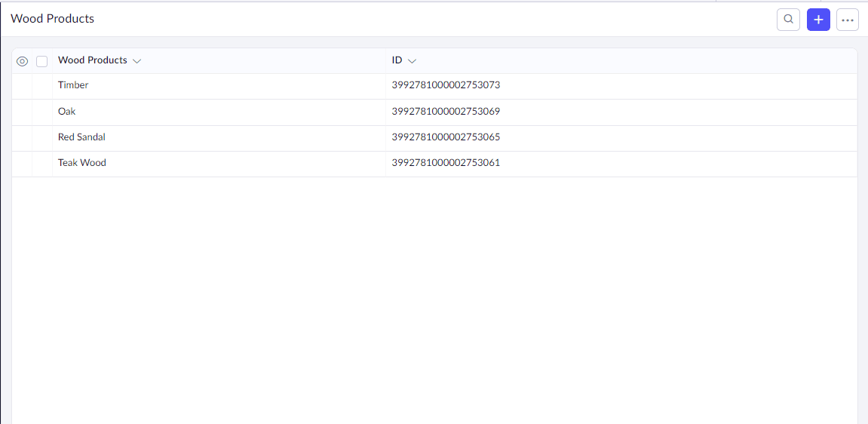Open the three-dots more options menu

point(848,20)
